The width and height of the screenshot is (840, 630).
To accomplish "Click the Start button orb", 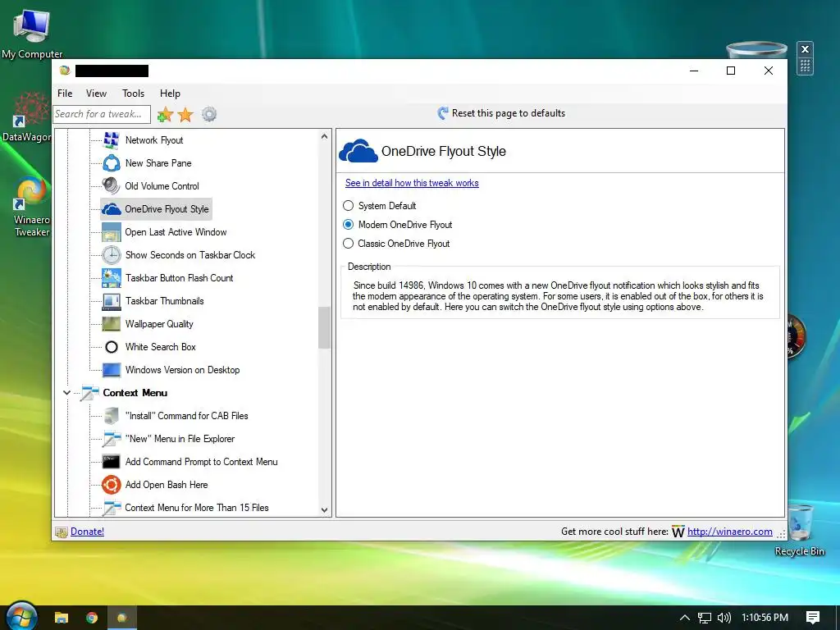I will (21, 616).
